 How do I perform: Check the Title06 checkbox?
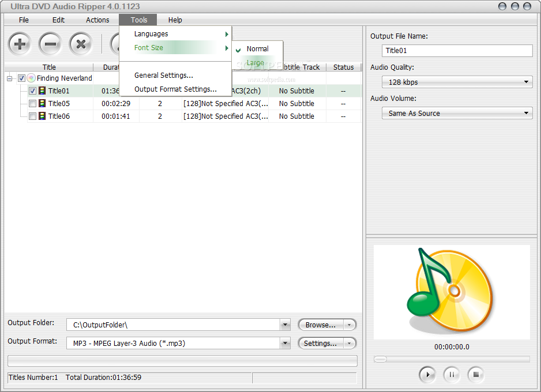[32, 116]
